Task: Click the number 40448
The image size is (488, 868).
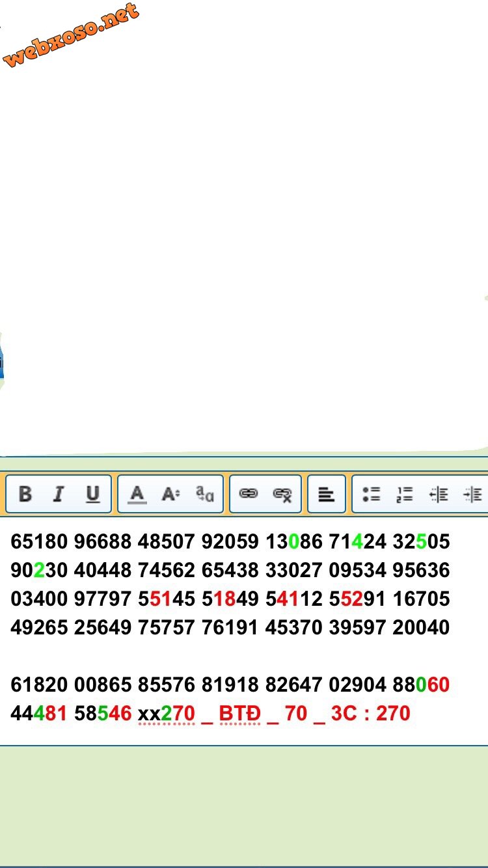Action: tap(103, 570)
